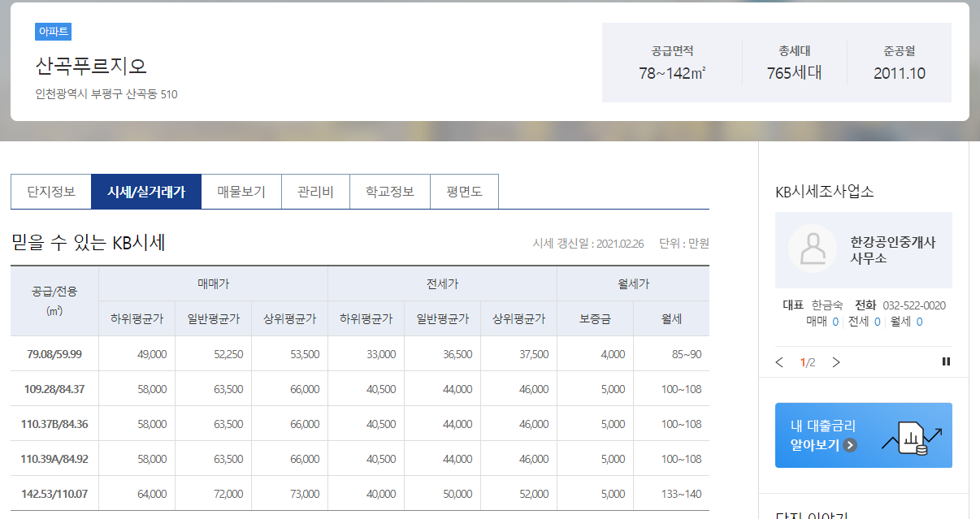
Task: Click the agent profile avatar icon
Action: [813, 249]
